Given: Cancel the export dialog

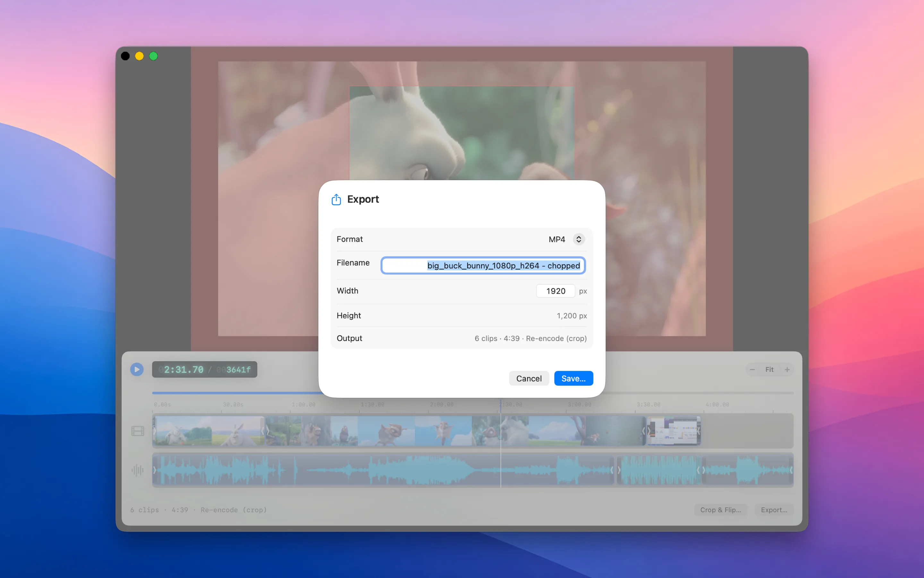Looking at the screenshot, I should [x=528, y=378].
